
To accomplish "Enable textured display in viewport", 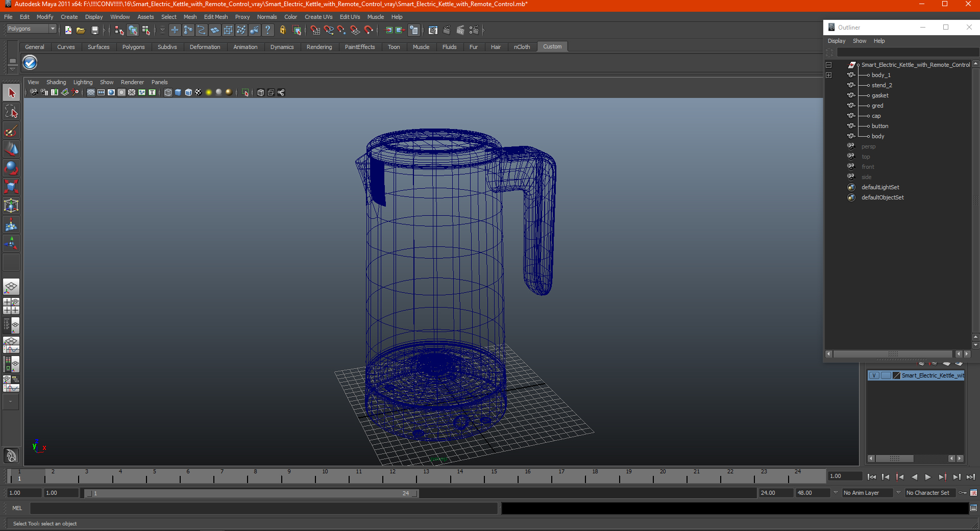I will click(x=199, y=92).
